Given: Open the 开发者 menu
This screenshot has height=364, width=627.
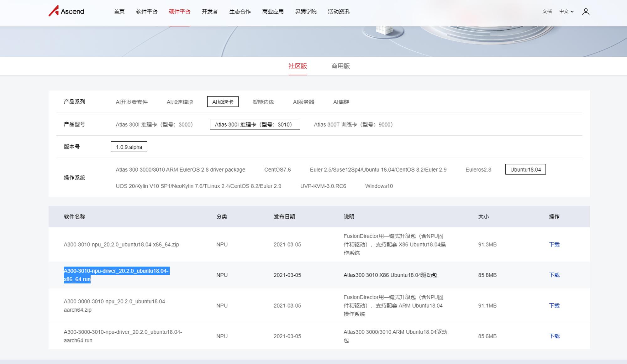Looking at the screenshot, I should point(210,12).
